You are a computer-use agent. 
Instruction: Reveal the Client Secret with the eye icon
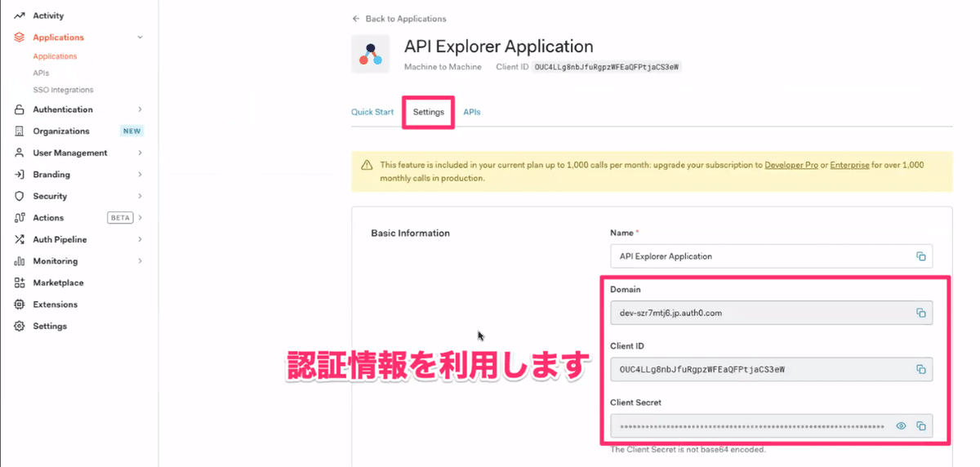pos(901,426)
